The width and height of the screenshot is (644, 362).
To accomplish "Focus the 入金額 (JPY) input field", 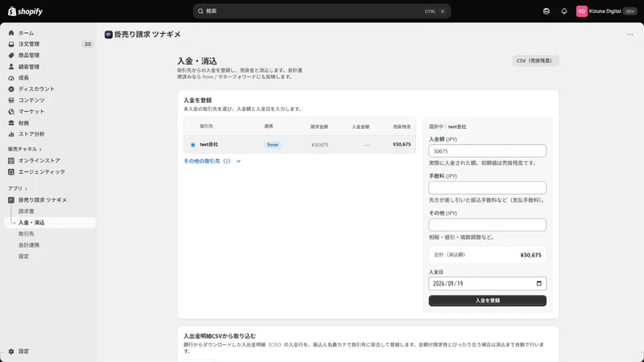I will pyautogui.click(x=488, y=151).
